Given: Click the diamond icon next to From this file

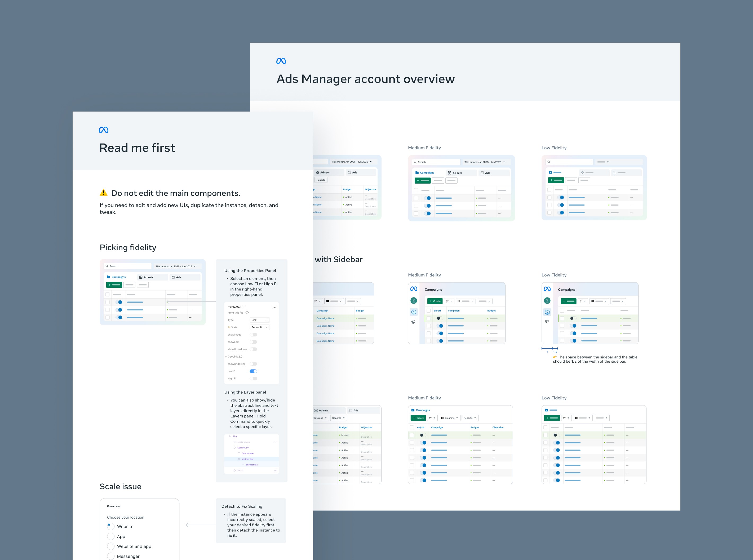Looking at the screenshot, I should click(x=247, y=313).
